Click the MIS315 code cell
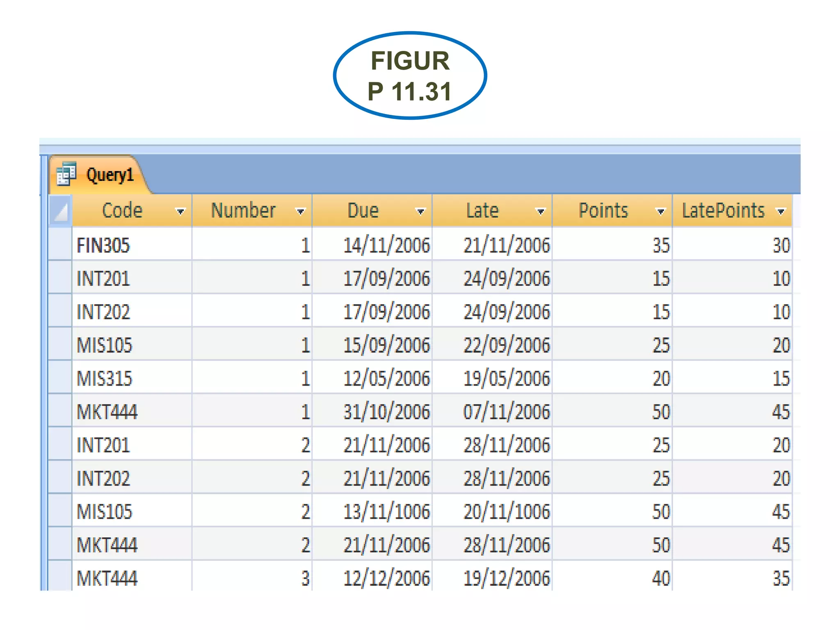 point(131,378)
